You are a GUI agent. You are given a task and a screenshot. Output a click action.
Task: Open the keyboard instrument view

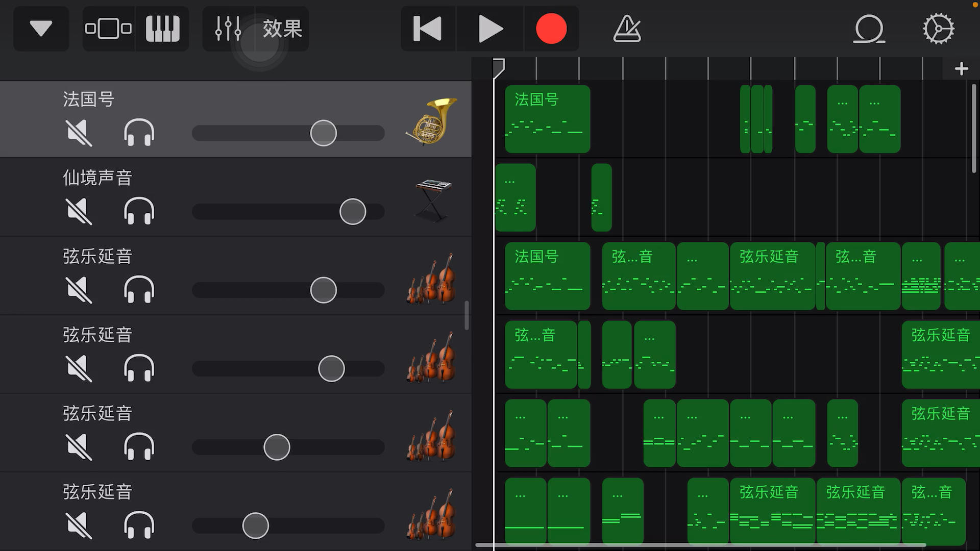[162, 29]
